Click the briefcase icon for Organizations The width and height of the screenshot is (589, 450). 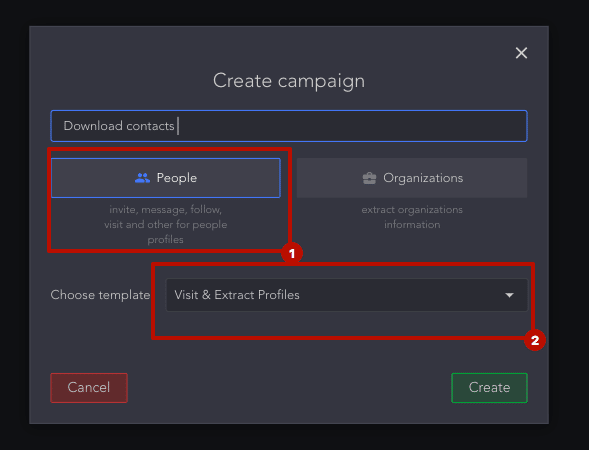pos(369,178)
